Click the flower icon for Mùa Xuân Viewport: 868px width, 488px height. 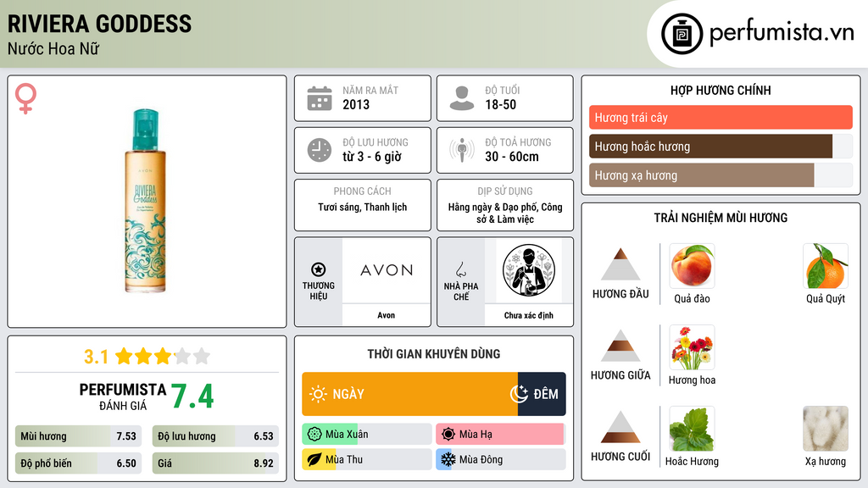[314, 435]
